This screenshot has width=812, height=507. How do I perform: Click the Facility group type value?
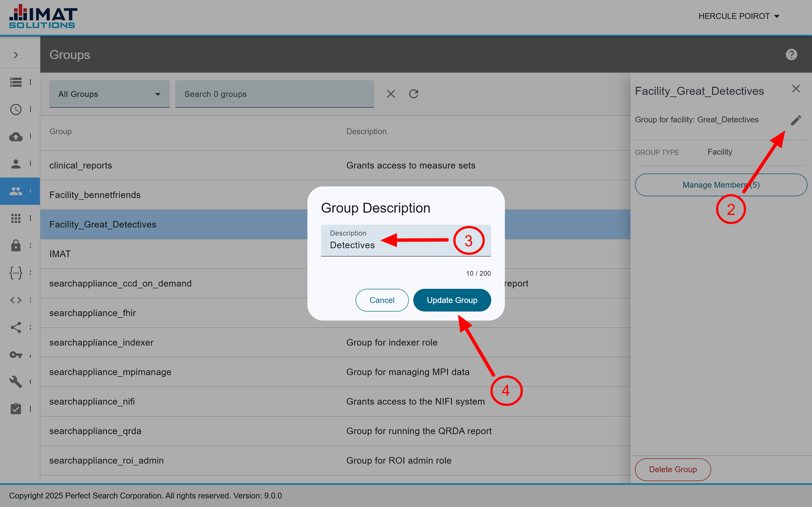[x=719, y=152]
